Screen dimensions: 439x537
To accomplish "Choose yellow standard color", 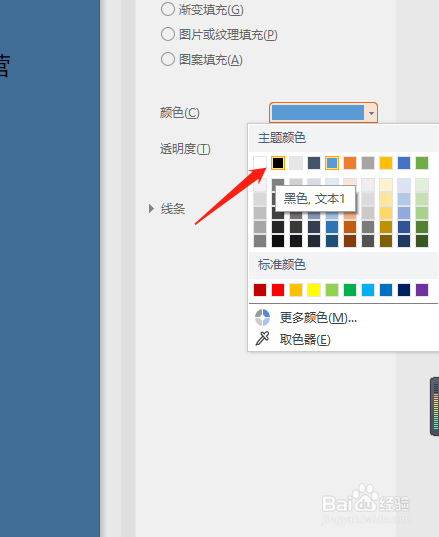I will pyautogui.click(x=314, y=290).
